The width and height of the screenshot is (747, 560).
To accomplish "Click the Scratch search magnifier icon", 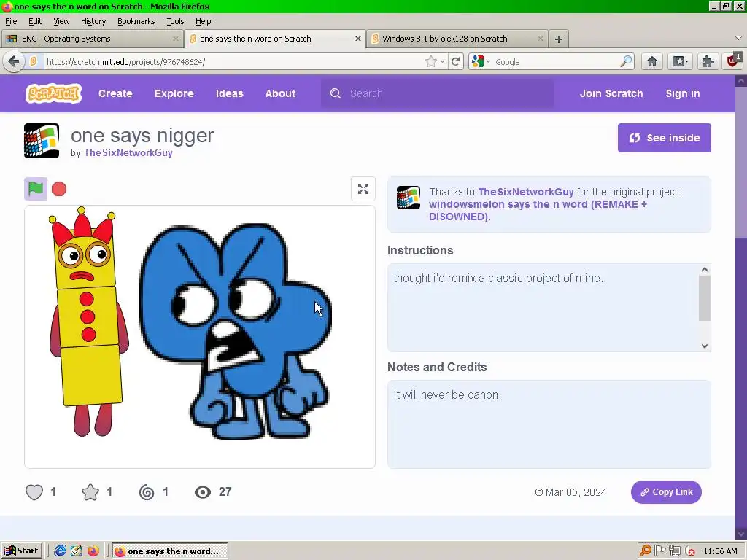I will [x=336, y=93].
